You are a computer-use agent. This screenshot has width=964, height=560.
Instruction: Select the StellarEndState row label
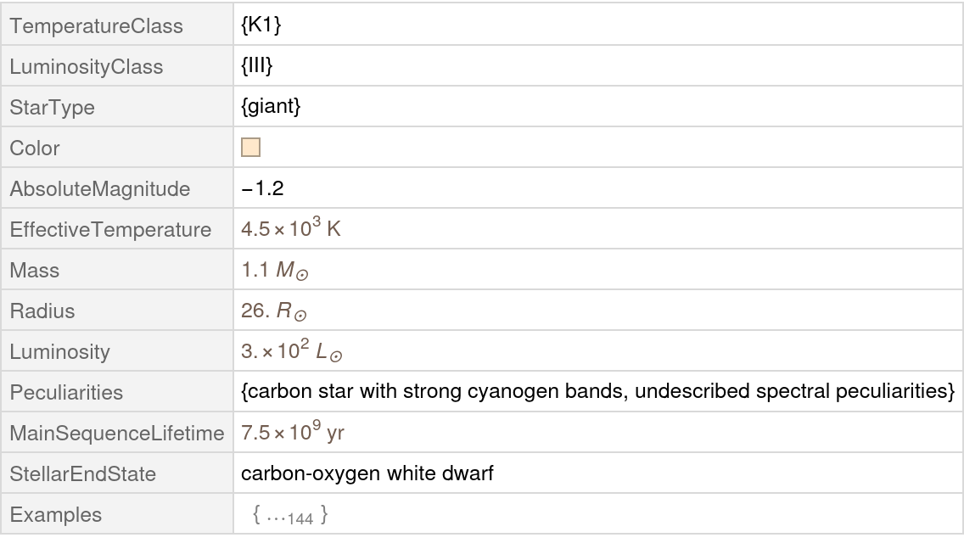click(x=82, y=474)
